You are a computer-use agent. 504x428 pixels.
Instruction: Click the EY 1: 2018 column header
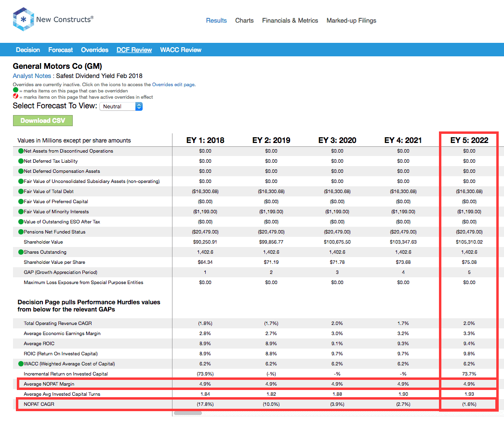click(205, 140)
